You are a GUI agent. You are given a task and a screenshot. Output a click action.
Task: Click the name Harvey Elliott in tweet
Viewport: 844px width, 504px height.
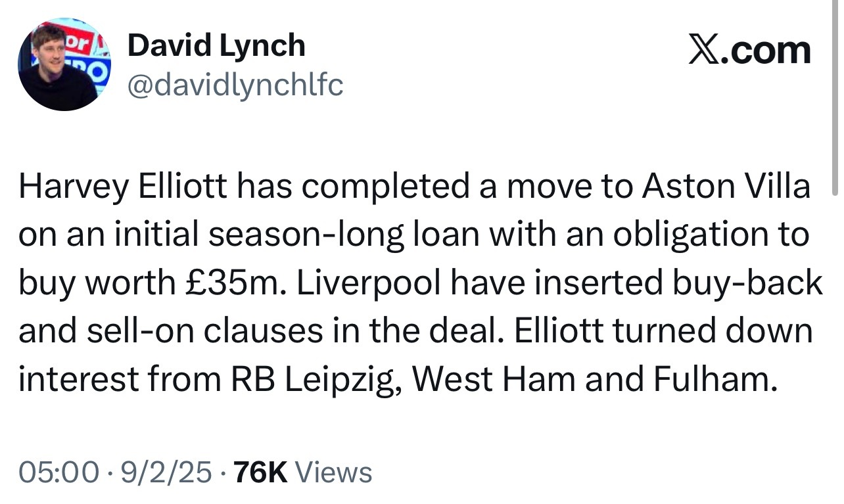coord(124,188)
